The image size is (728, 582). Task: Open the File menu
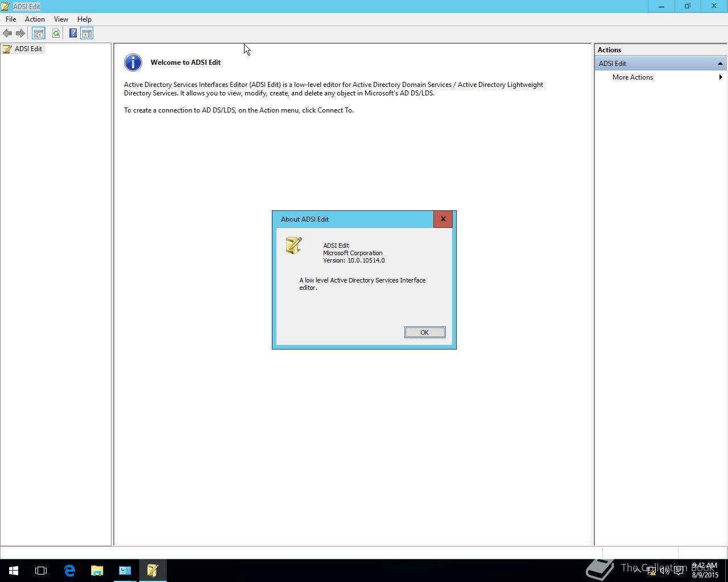(x=11, y=19)
